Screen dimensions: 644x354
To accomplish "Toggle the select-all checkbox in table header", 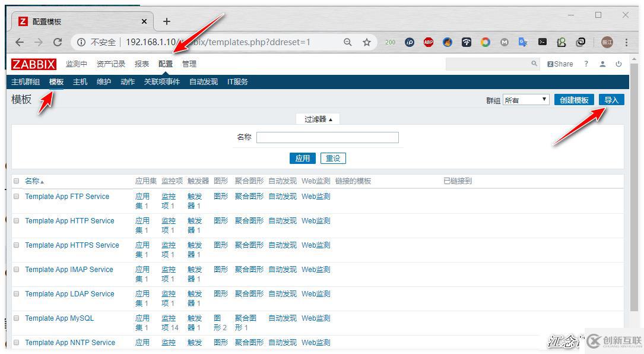I will [17, 181].
